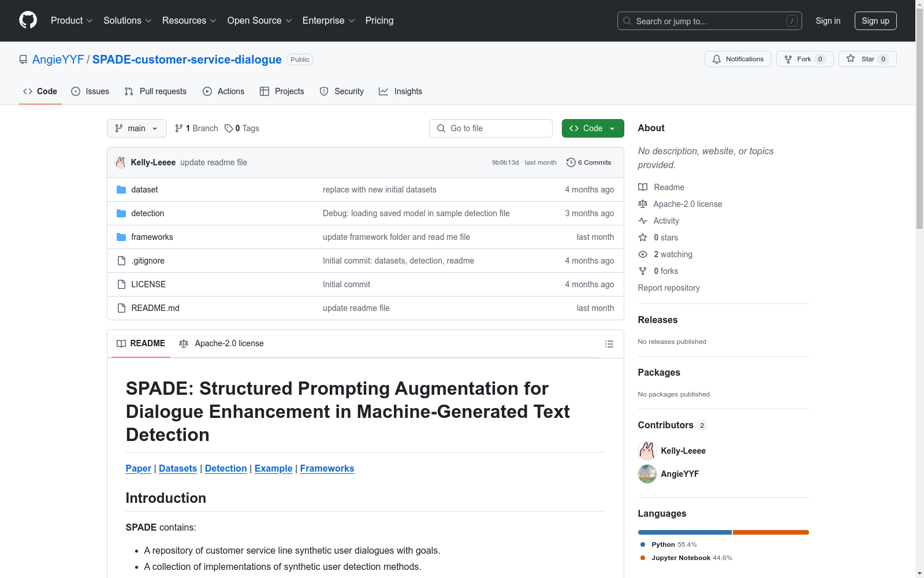Click the Datasets link in README
Screen dimensions: 924x578
tap(178, 469)
